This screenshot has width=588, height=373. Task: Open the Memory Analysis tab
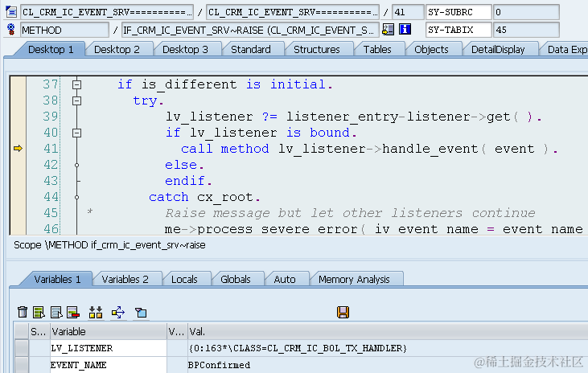coord(354,279)
